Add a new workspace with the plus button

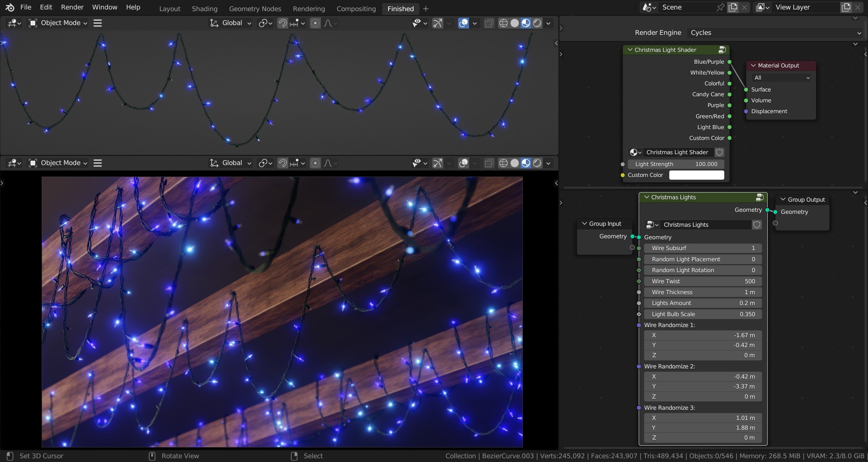tap(426, 9)
